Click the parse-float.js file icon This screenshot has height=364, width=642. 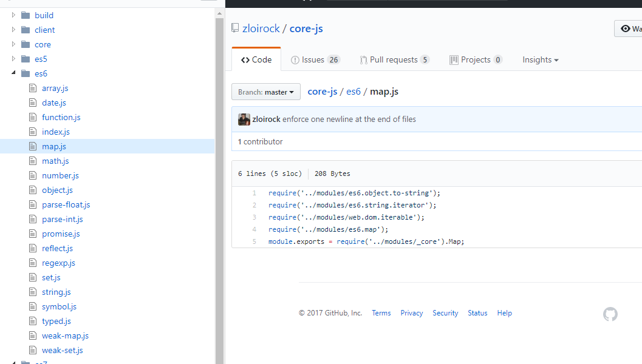[33, 204]
